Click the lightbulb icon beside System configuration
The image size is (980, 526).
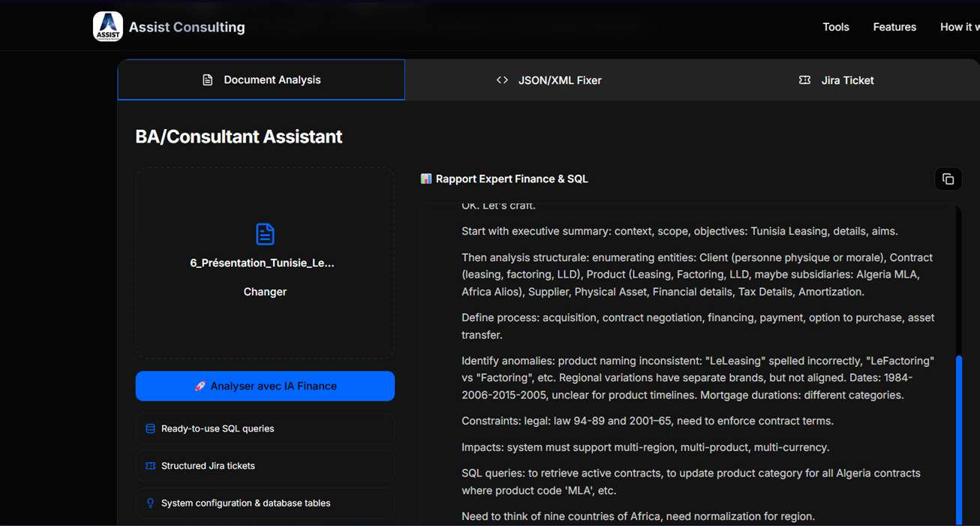tap(150, 503)
